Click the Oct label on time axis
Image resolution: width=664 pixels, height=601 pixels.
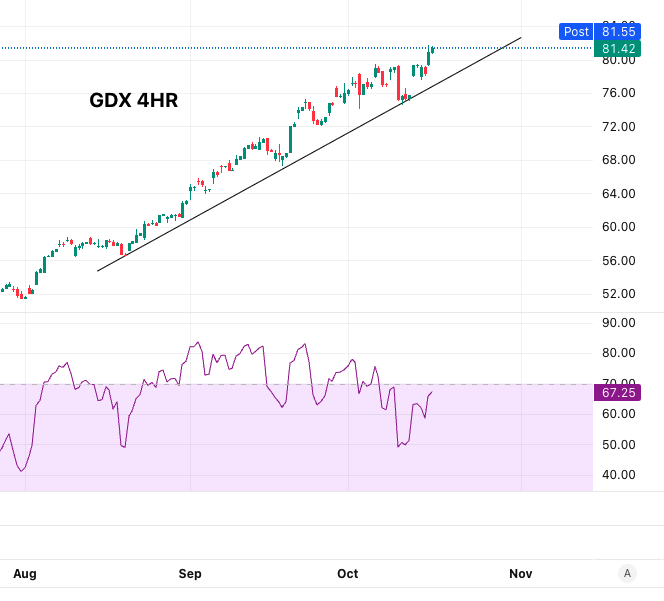click(x=348, y=573)
